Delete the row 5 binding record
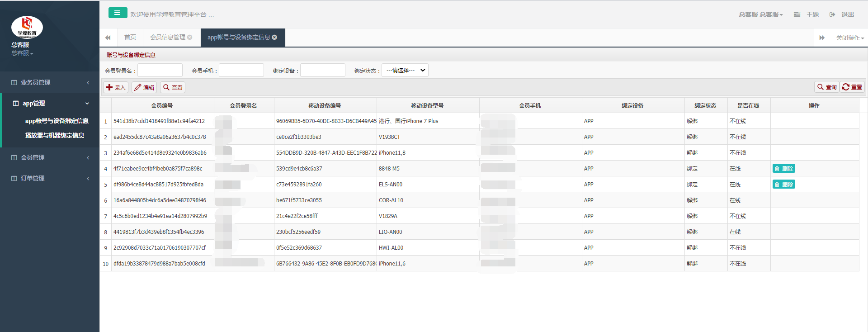868x332 pixels. 783,184
